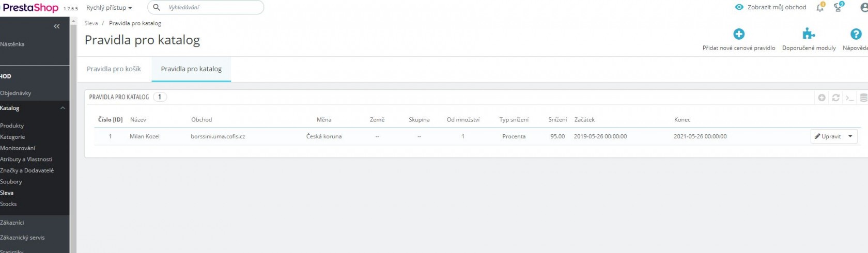This screenshot has width=868, height=253.
Task: Sort by Země column header
Action: click(377, 120)
